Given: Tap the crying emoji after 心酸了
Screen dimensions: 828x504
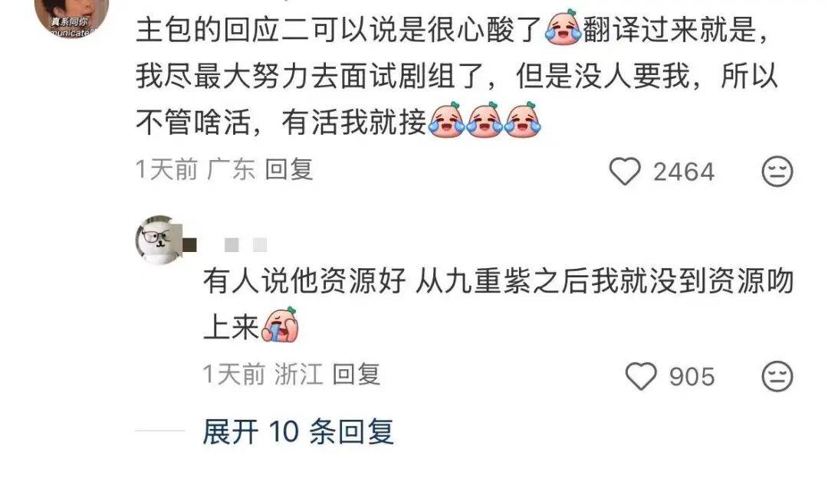Looking at the screenshot, I should click(563, 28).
